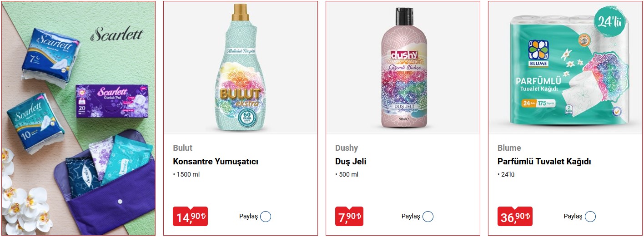Click the 36,90 price tag
The image size is (644, 237).
pyautogui.click(x=515, y=217)
